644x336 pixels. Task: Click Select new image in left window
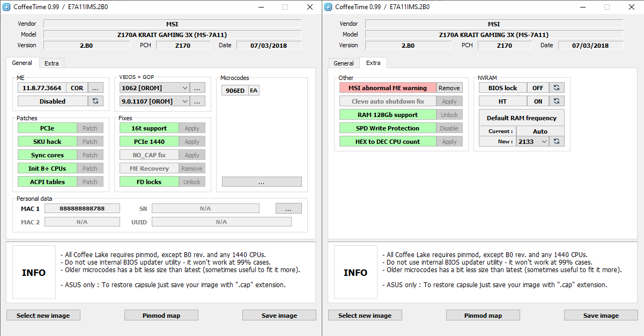pos(43,315)
